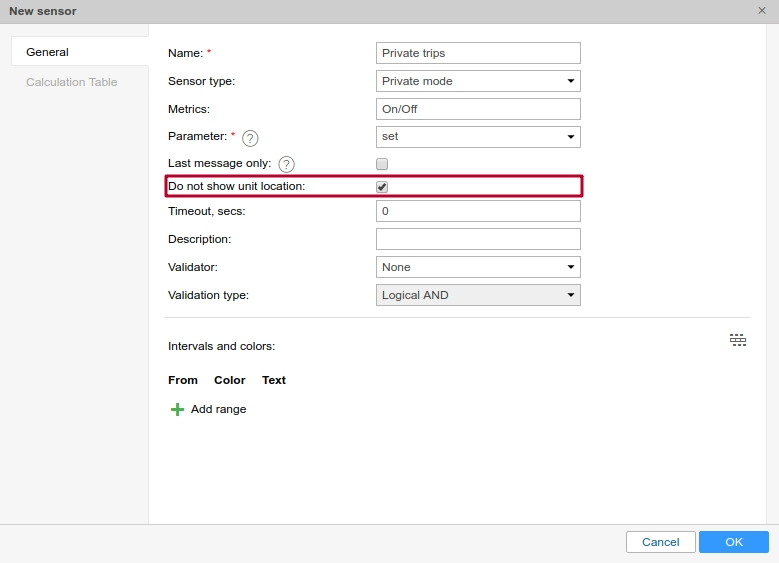Click the intervals display mode icon
Screen dimensions: 779x563
[738, 340]
